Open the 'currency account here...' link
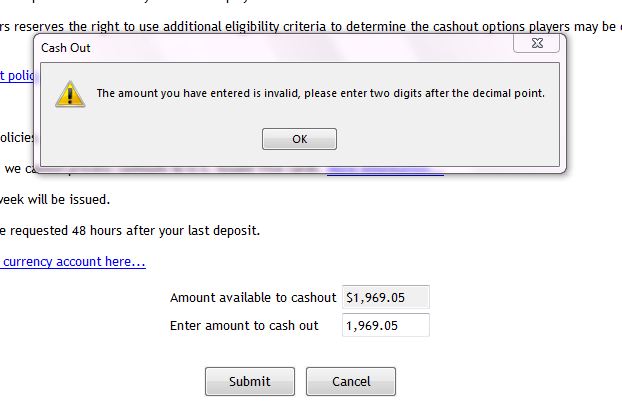Screen dimensions: 622x410 point(73,262)
